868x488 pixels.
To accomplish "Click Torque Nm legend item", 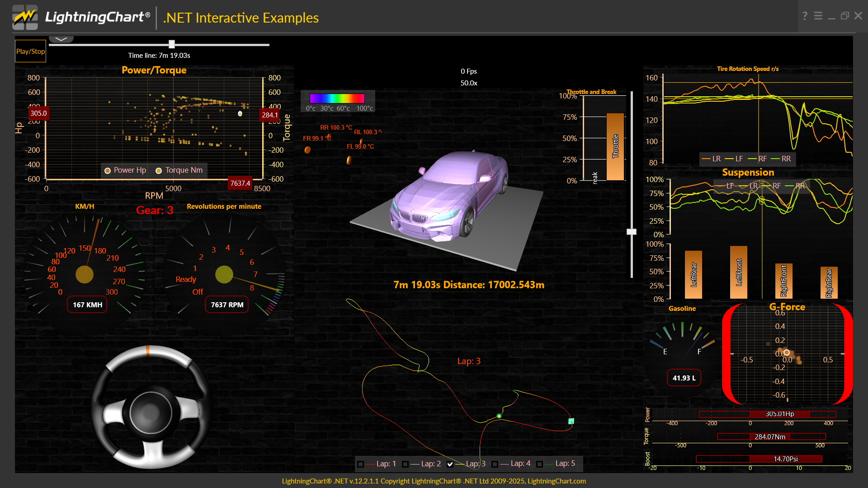I will [x=179, y=170].
